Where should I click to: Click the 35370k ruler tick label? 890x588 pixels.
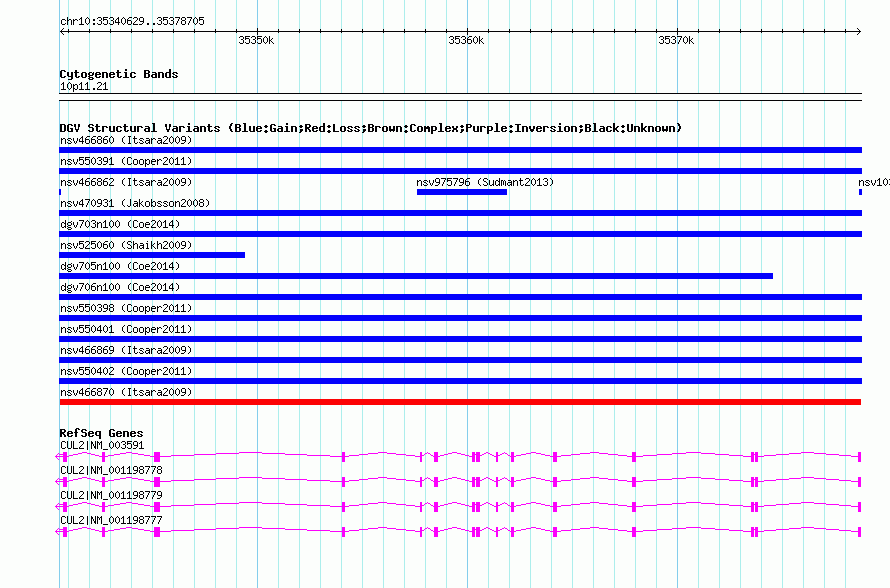676,40
